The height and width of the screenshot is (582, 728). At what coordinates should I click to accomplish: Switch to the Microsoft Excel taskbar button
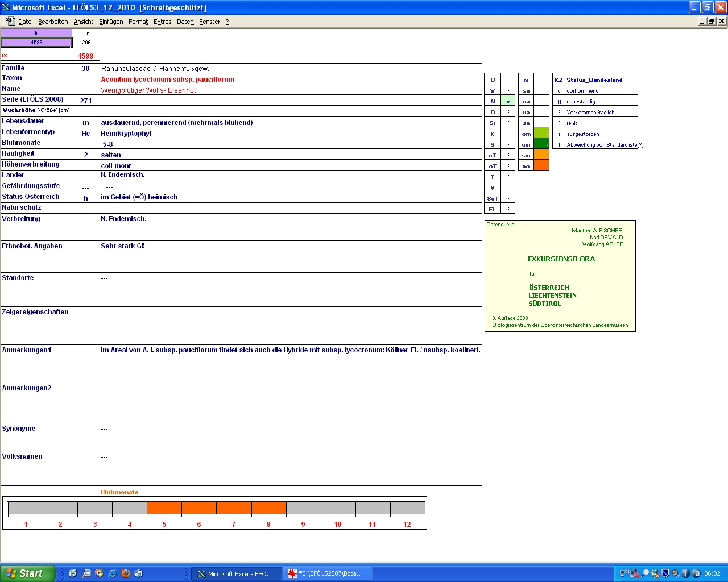[x=237, y=573]
